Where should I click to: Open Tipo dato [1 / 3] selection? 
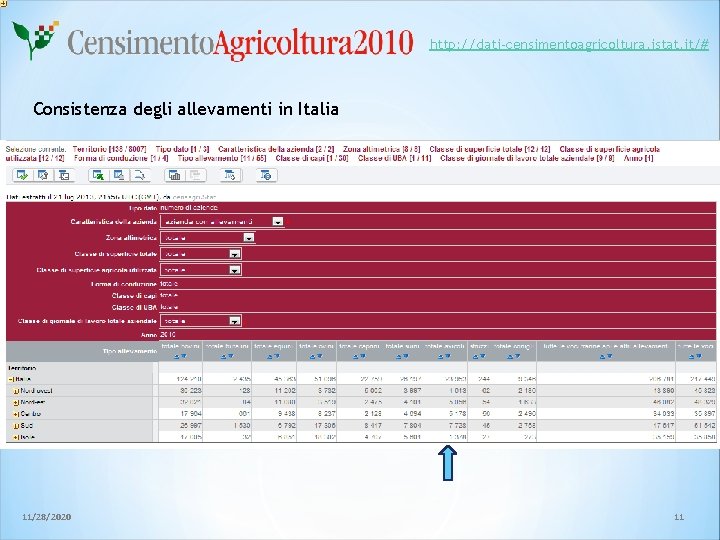click(182, 149)
